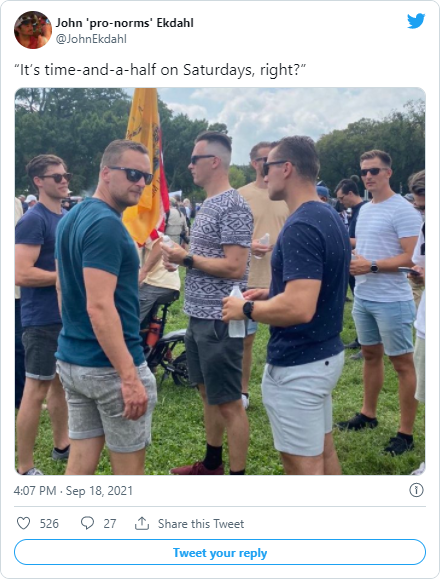Open John Ekdahl's profile avatar
The image size is (440, 579).
(33, 30)
